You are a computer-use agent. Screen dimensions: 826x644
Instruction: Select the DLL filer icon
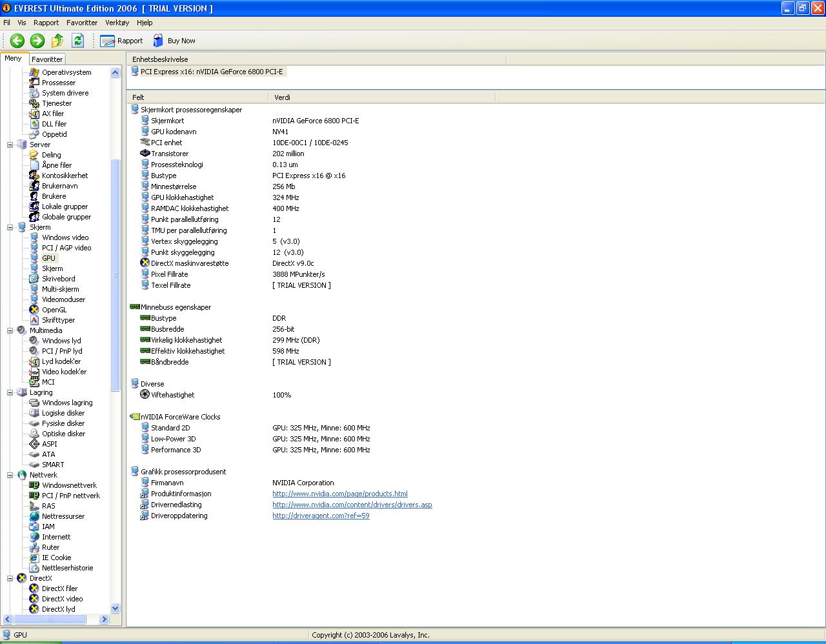click(x=34, y=124)
